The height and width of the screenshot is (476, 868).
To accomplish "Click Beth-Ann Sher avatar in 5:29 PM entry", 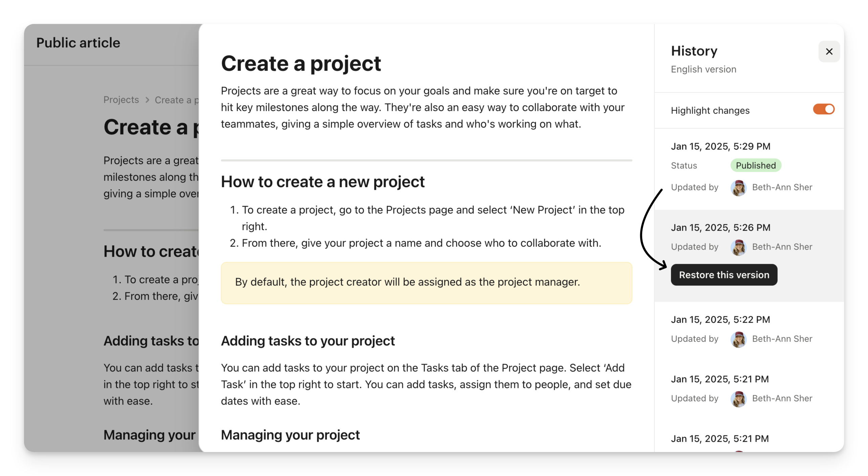I will click(738, 188).
